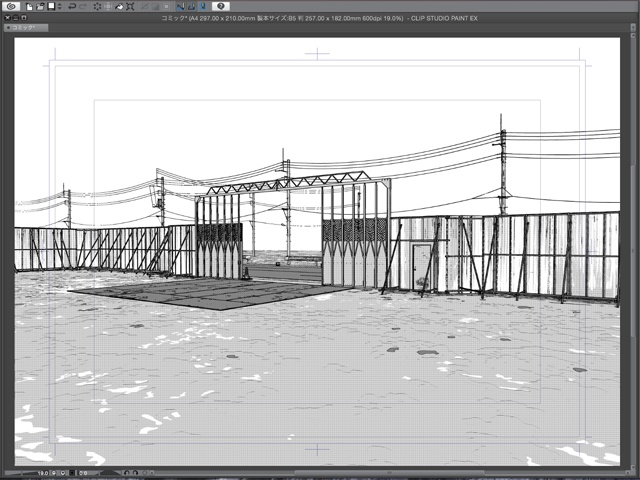Open the Clip Studio launcher icon
The height and width of the screenshot is (480, 640).
(x=11, y=6)
